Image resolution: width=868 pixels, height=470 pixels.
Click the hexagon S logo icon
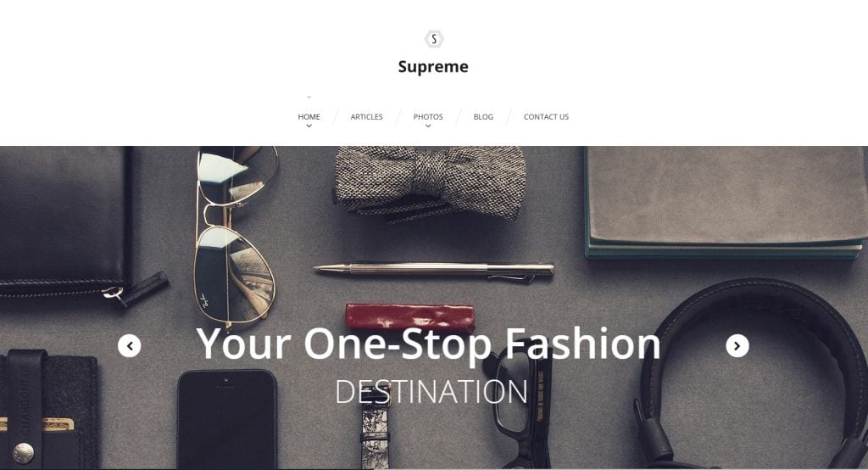(x=434, y=39)
